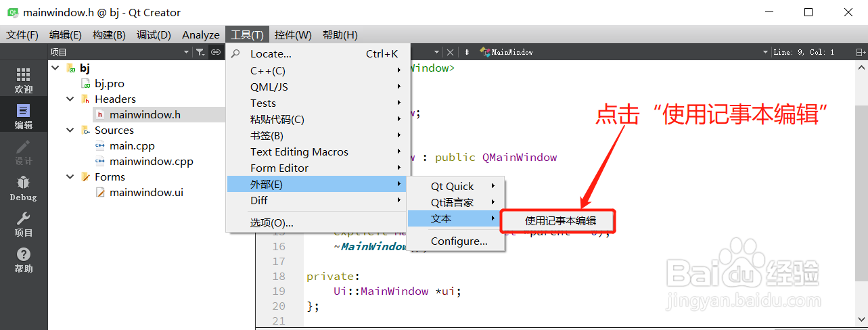Select the 外部(E) menu entry
This screenshot has height=330, width=868.
point(317,184)
